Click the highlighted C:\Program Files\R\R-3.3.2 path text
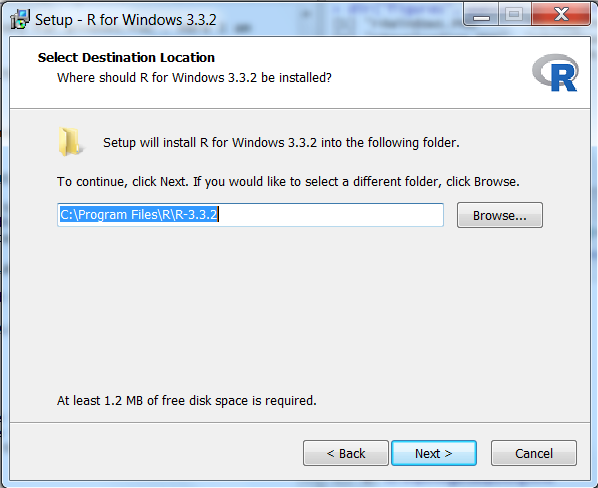This screenshot has width=598, height=488. (139, 215)
